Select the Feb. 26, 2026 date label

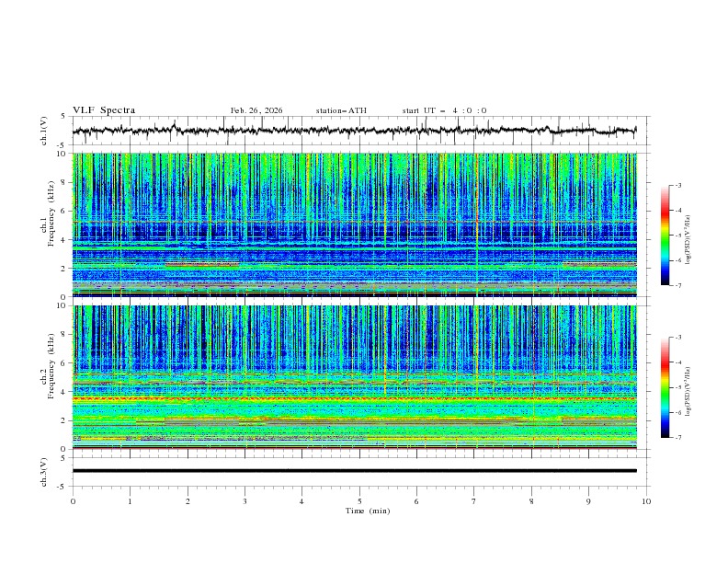[x=256, y=110]
